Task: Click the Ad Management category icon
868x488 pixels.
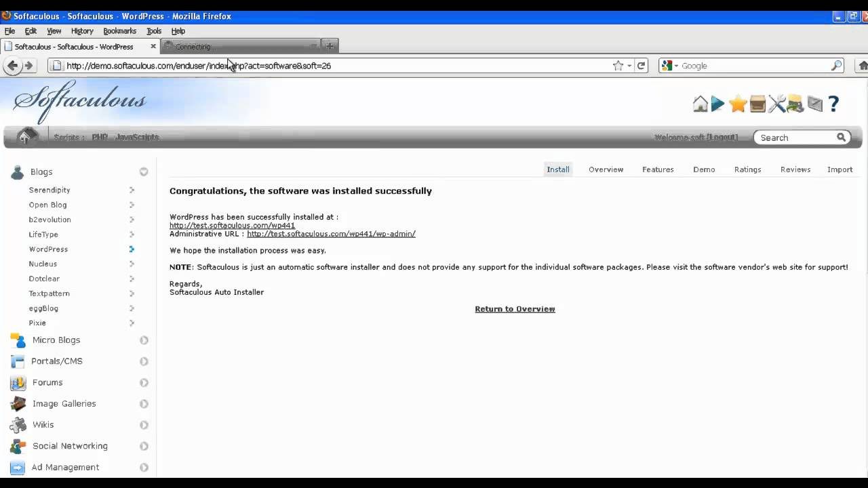Action: tap(18, 467)
